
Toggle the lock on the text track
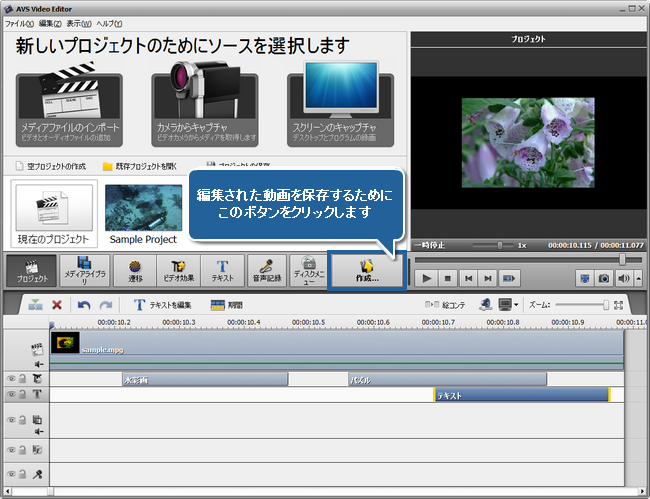[23, 395]
